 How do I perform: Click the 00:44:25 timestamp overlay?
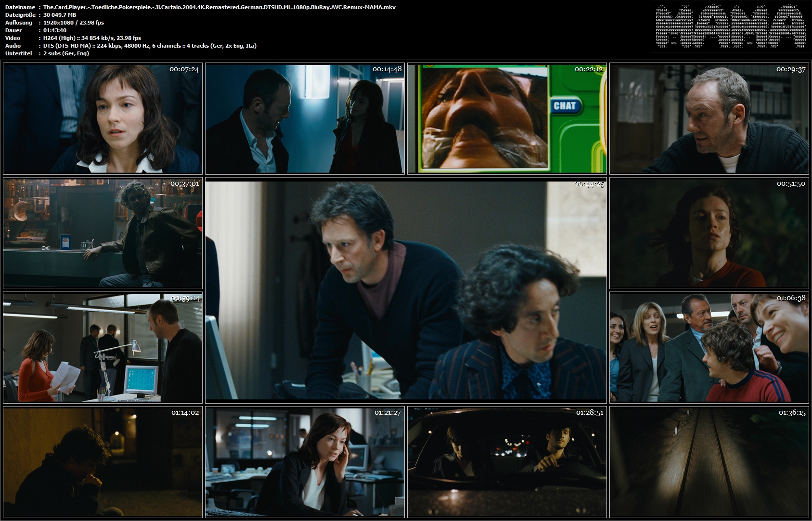click(589, 184)
